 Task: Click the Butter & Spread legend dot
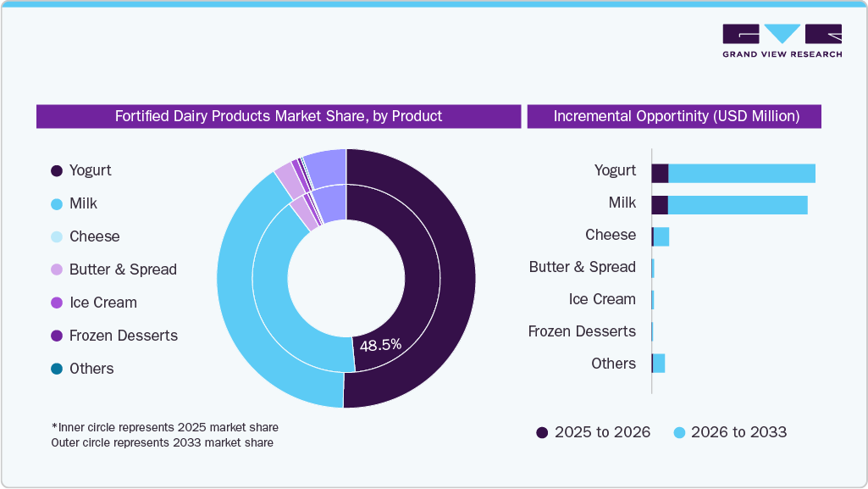pos(57,270)
